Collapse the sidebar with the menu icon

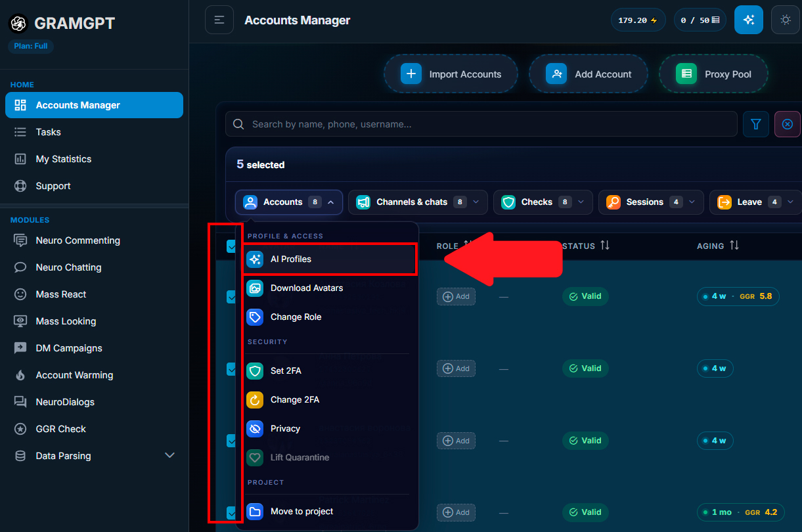219,20
